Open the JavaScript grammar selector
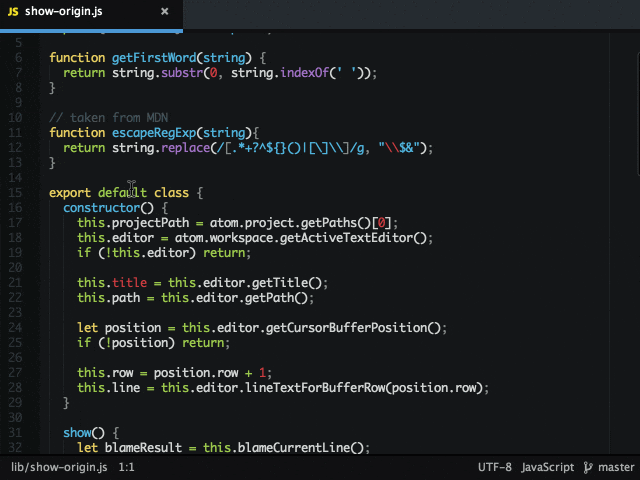 [547, 467]
